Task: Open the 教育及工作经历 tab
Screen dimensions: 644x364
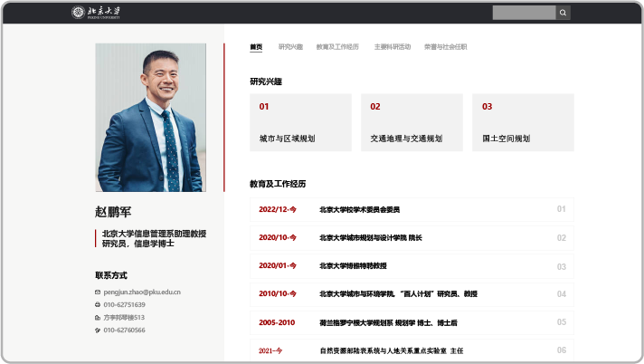Action: 337,47
